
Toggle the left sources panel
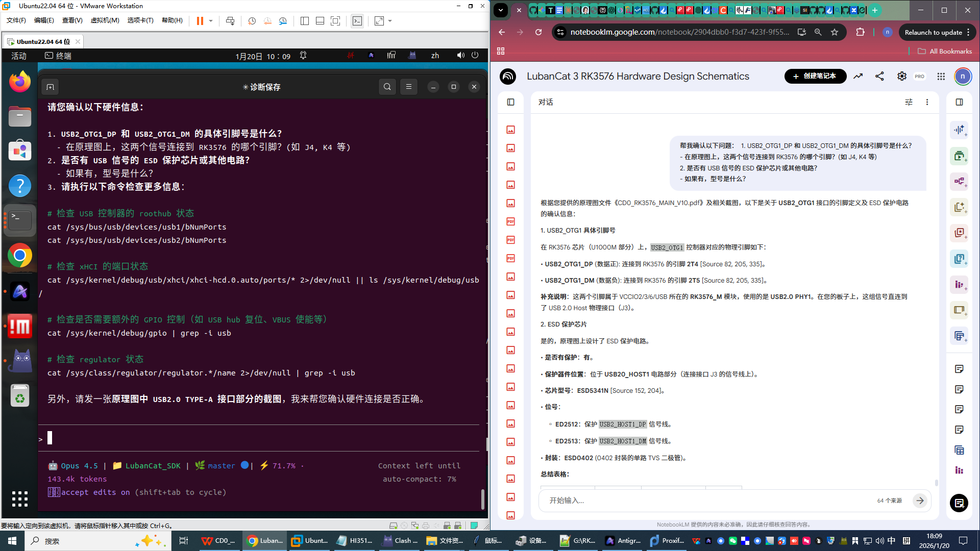510,102
